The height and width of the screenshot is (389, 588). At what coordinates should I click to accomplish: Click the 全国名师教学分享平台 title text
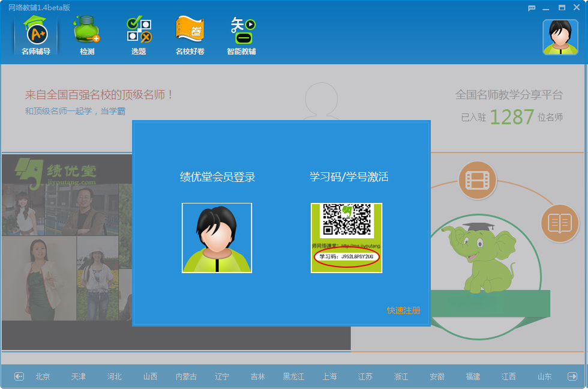click(x=509, y=94)
